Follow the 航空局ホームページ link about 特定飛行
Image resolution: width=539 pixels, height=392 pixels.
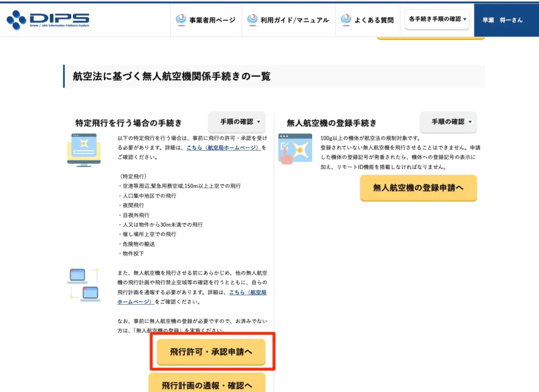[x=223, y=148]
